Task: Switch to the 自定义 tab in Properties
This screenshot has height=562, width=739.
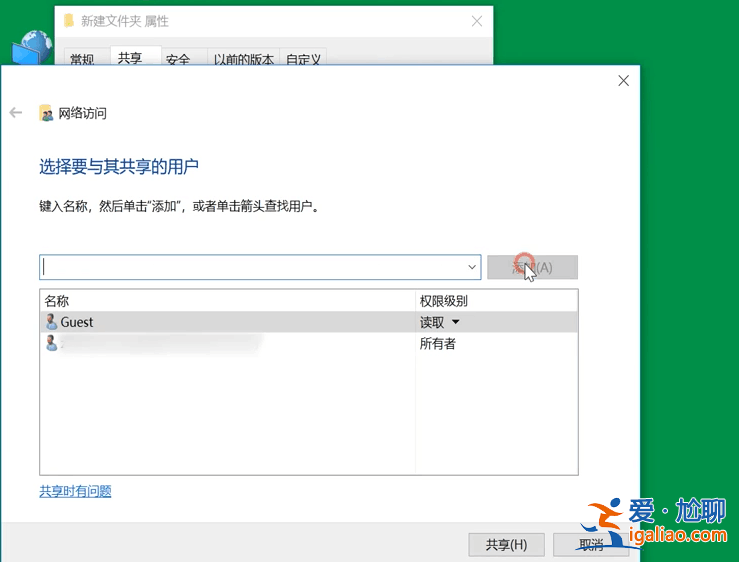Action: [x=303, y=59]
